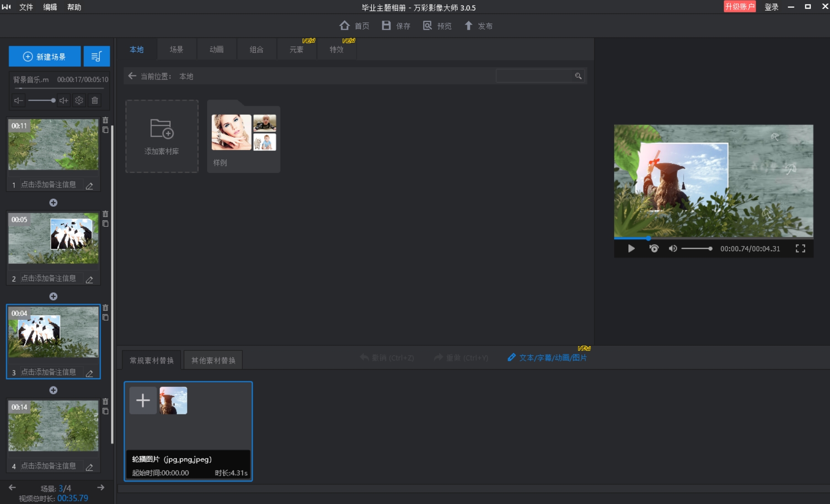Switch to the 本地 tab
This screenshot has height=504, width=830.
[137, 49]
